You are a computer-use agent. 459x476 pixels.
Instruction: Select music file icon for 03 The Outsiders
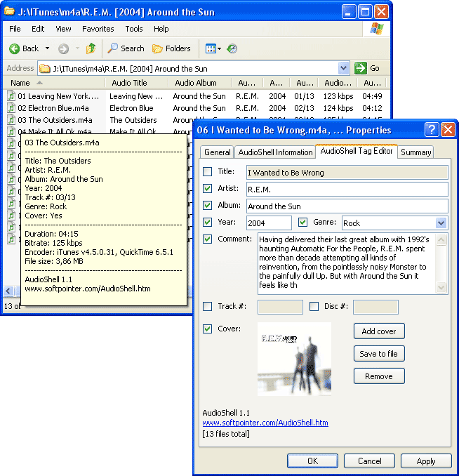[11, 119]
